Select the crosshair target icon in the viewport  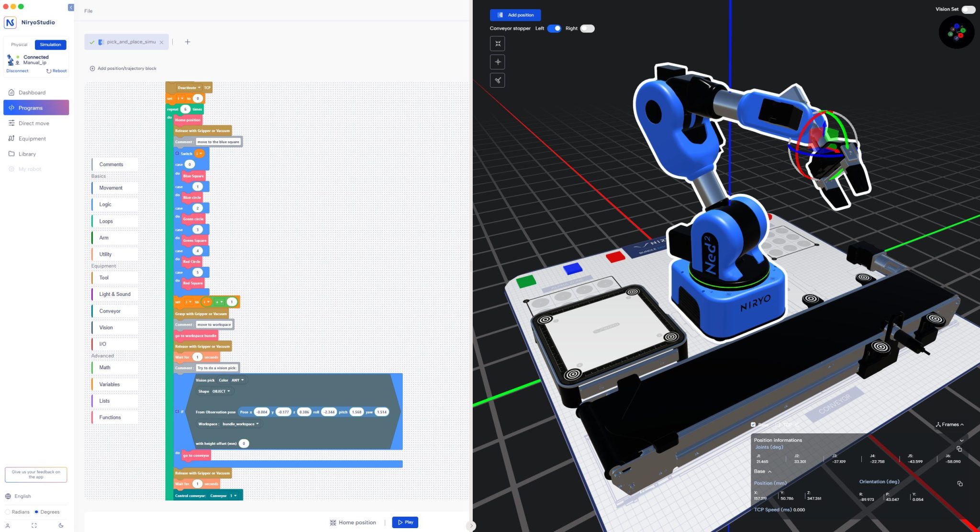pos(498,62)
